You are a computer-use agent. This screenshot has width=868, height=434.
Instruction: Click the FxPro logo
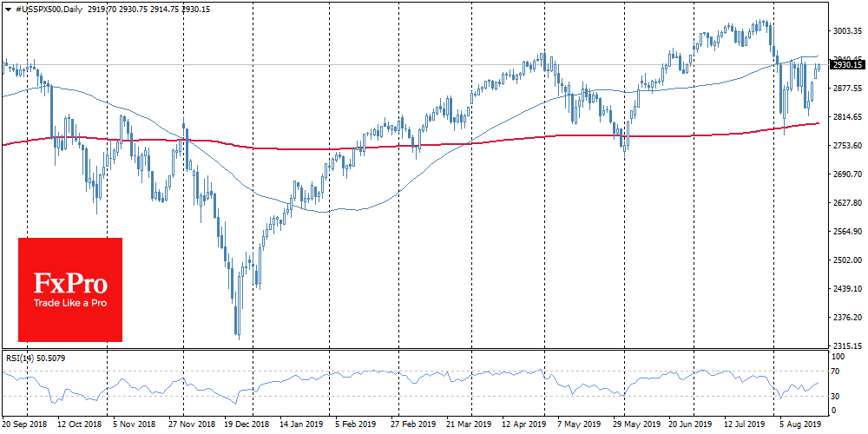point(70,283)
